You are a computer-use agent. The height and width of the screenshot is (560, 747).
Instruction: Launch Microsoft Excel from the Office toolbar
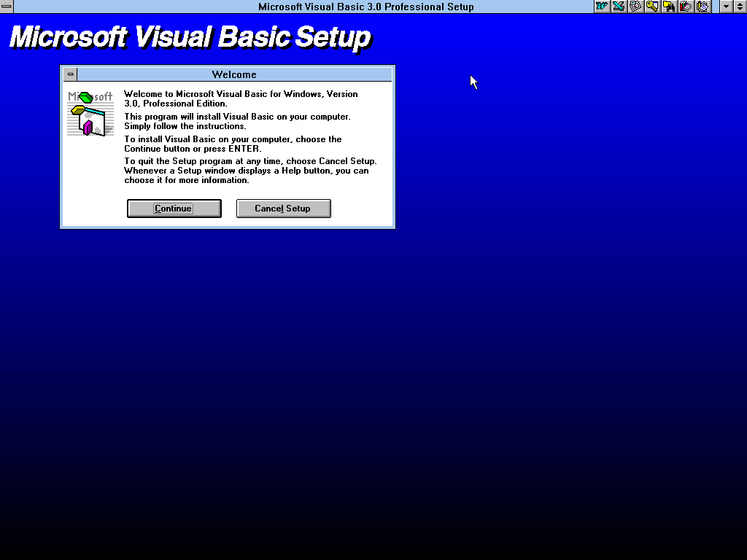point(619,7)
